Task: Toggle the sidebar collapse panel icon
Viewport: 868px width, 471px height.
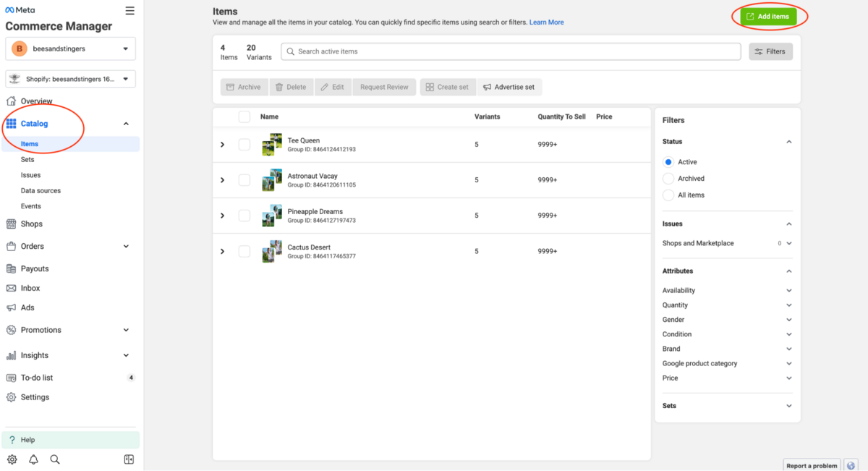Action: (129, 459)
